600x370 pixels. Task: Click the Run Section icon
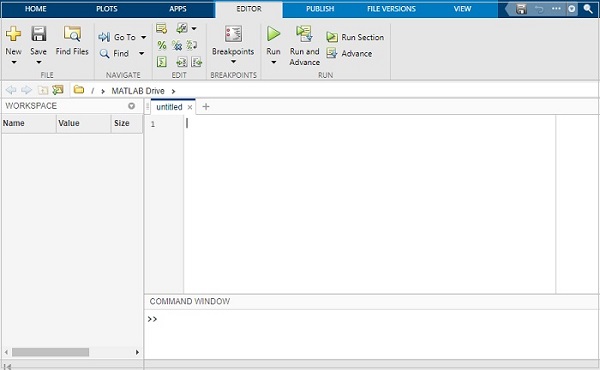coord(332,37)
